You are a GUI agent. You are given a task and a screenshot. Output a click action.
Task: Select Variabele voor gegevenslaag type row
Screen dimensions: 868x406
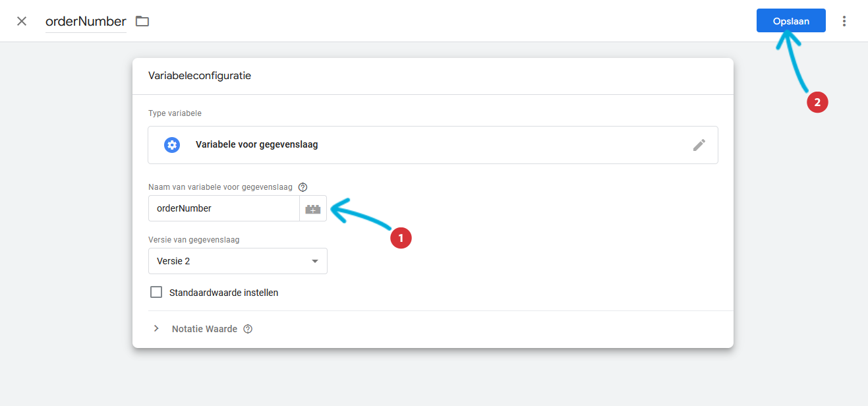[433, 145]
